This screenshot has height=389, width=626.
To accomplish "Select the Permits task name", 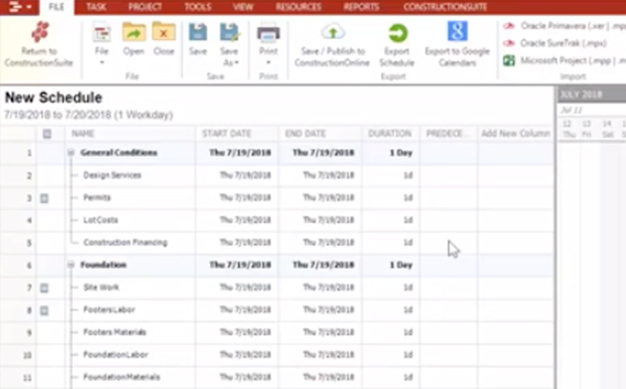I will 97,197.
